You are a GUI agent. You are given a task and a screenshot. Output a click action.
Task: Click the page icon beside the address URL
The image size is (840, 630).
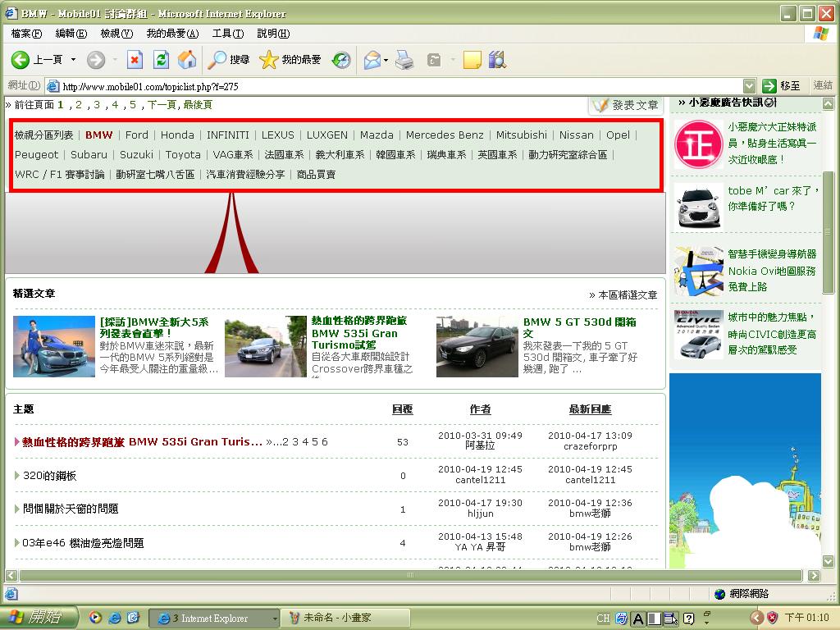[x=52, y=85]
